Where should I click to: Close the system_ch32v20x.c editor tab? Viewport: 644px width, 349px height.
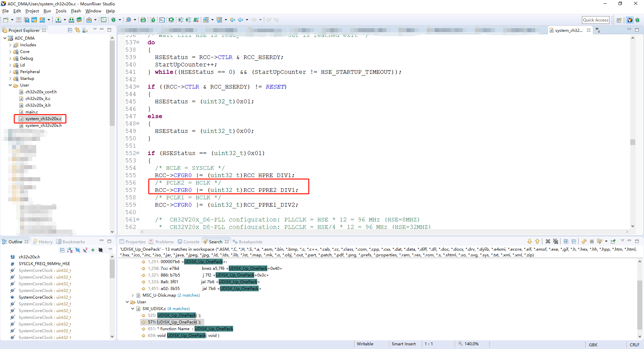point(588,30)
